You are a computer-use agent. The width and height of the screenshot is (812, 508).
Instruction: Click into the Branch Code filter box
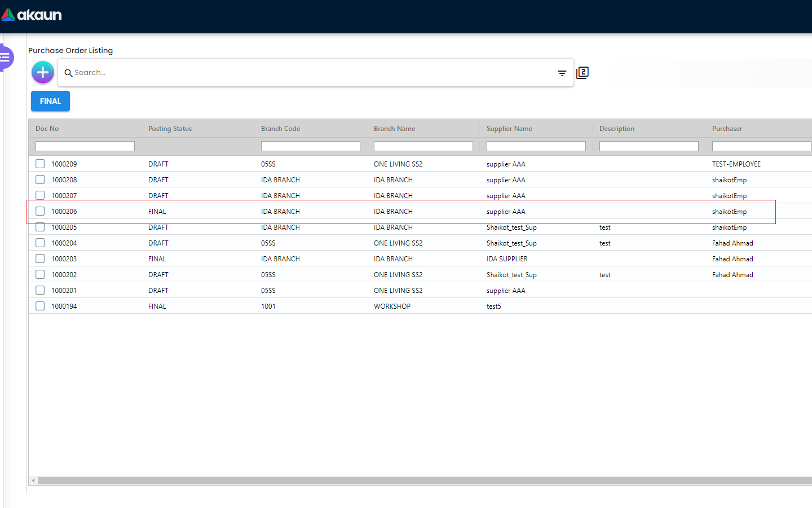(x=310, y=146)
